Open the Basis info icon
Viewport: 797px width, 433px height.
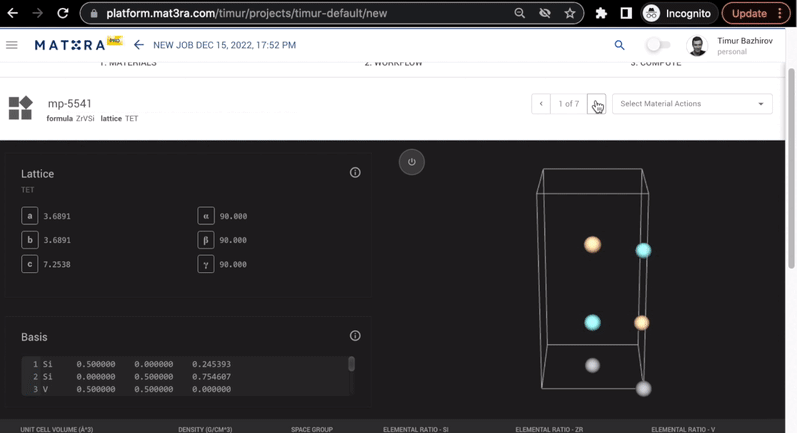coord(355,336)
